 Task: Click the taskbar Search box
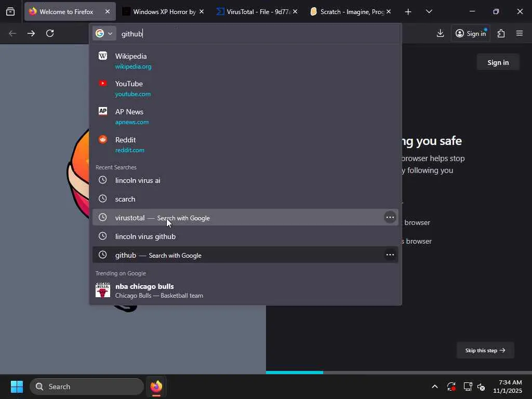click(x=87, y=387)
